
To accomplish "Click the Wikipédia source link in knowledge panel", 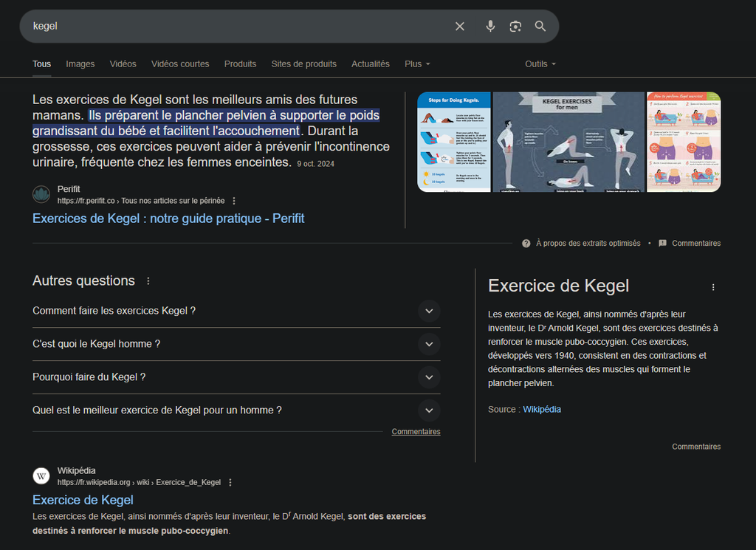I will point(541,409).
